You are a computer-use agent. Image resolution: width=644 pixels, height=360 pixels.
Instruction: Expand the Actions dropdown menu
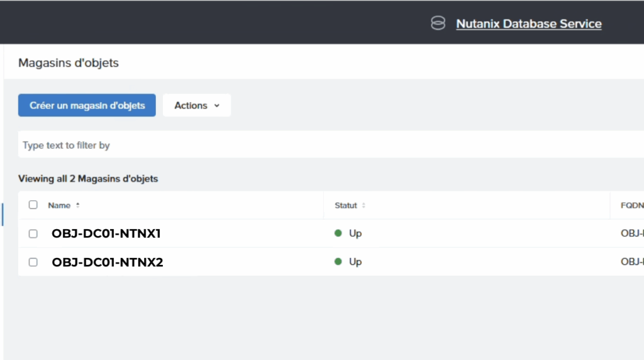197,105
